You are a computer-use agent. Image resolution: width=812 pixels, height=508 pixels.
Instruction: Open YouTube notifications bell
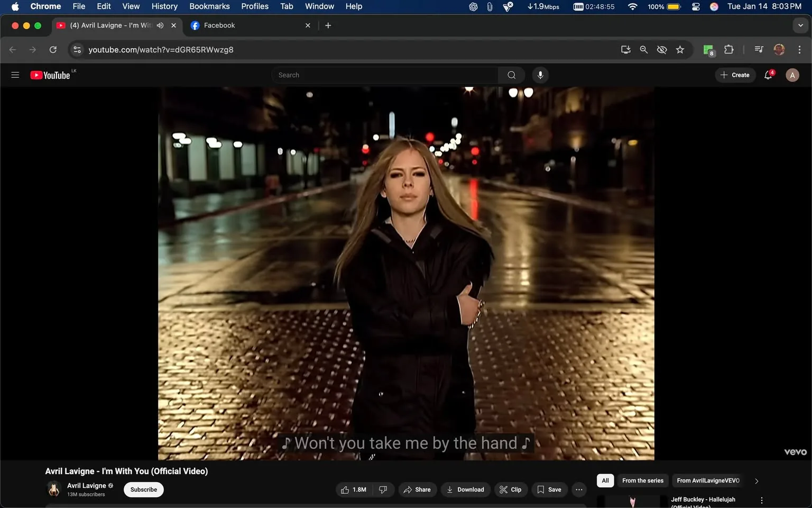click(768, 75)
